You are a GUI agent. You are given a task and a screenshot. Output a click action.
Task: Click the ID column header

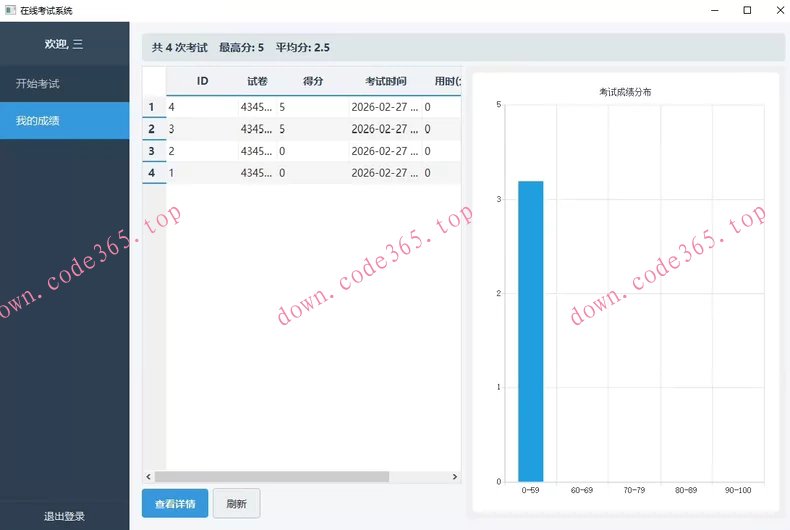[x=203, y=81]
